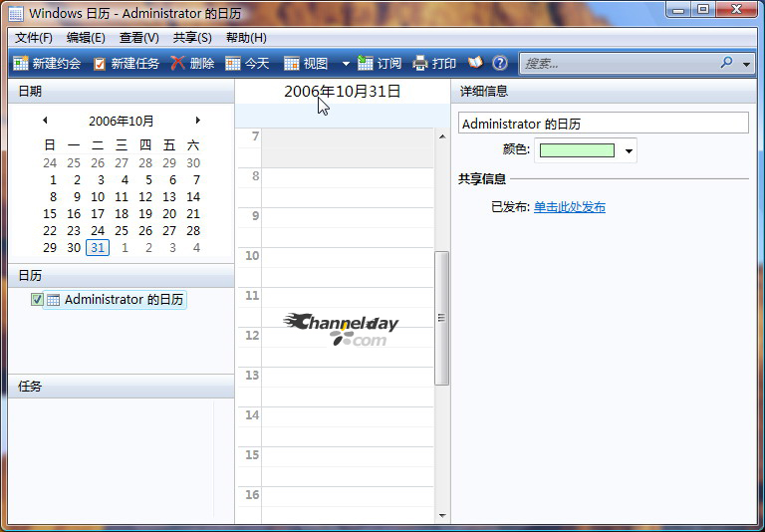Select November 4 in mini calendar
The image size is (765, 532).
196,247
